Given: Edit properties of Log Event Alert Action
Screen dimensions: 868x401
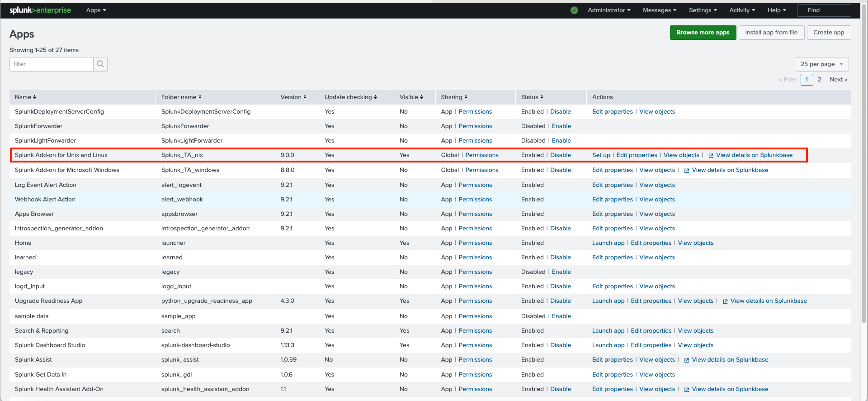Looking at the screenshot, I should tap(613, 185).
